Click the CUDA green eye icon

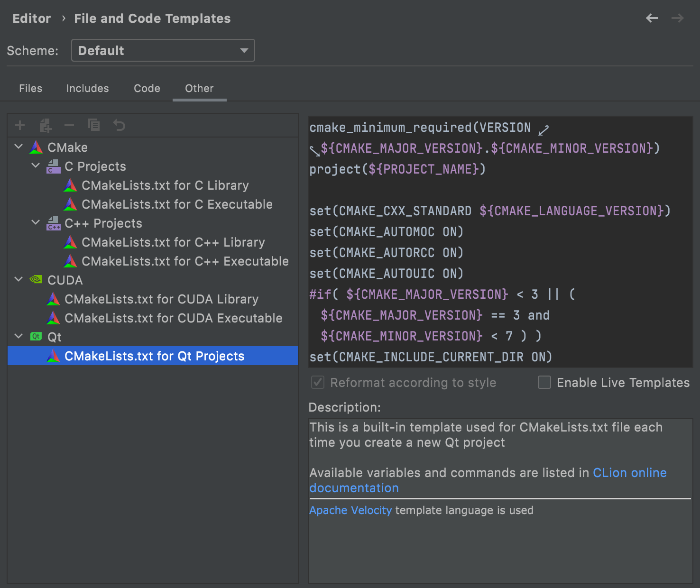(35, 279)
